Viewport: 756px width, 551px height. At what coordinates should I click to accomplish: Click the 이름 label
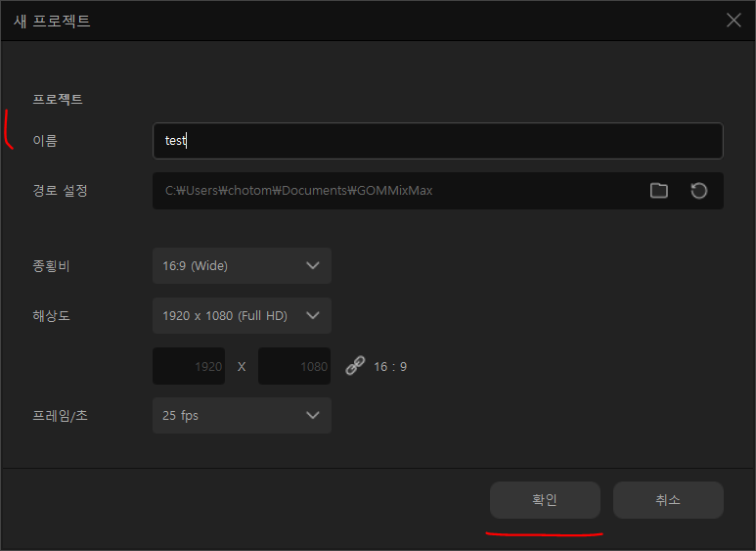coord(45,141)
